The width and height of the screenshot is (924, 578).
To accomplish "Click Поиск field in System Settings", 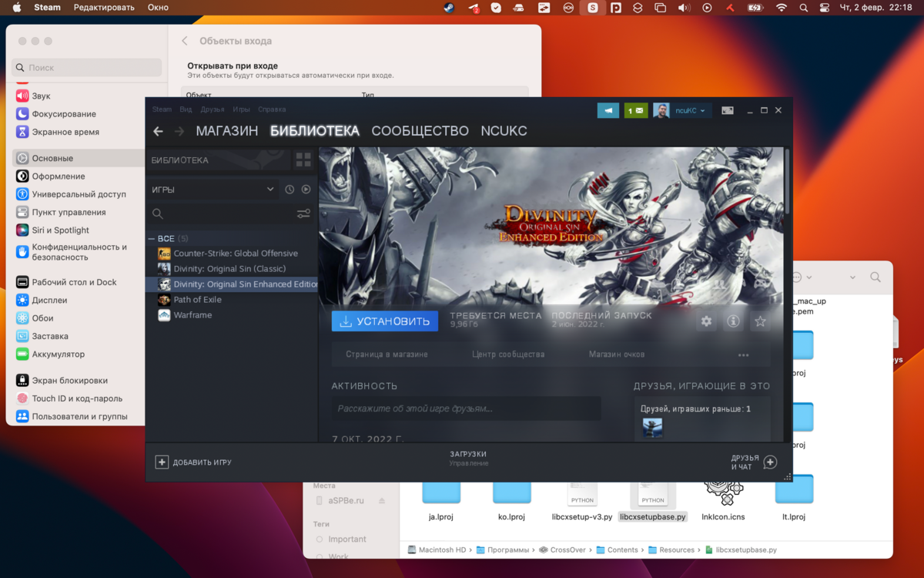I will point(87,68).
